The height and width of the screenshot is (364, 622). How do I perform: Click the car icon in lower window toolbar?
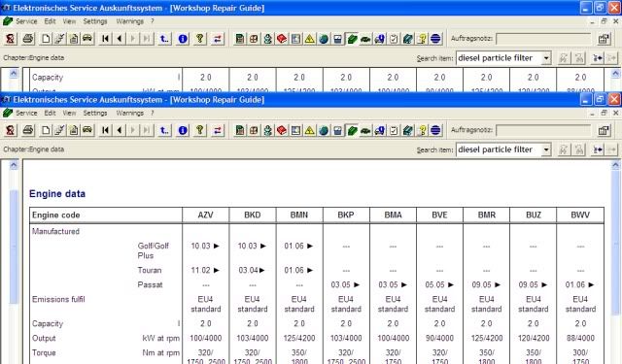pos(87,130)
